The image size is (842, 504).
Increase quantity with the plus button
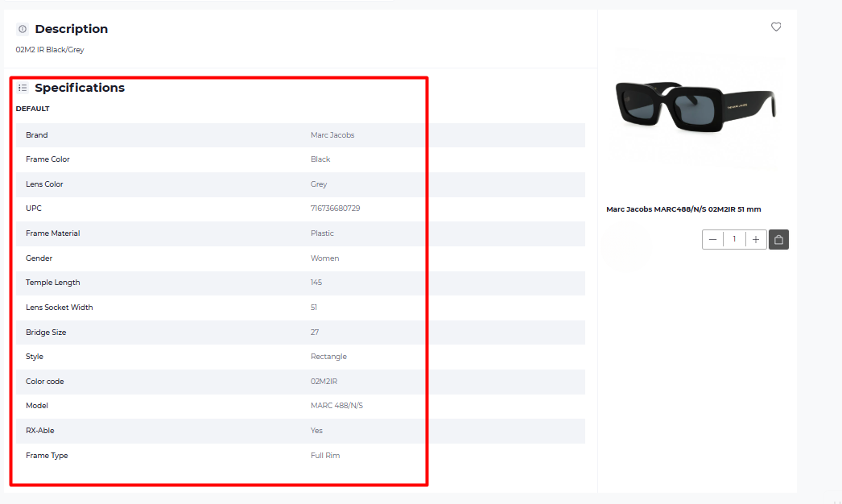click(x=756, y=240)
